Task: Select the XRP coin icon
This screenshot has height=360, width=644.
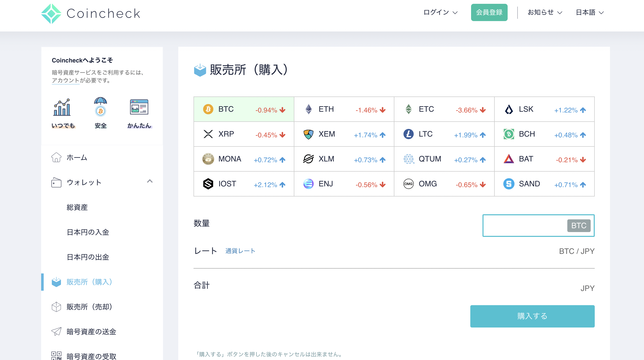Action: (x=208, y=134)
